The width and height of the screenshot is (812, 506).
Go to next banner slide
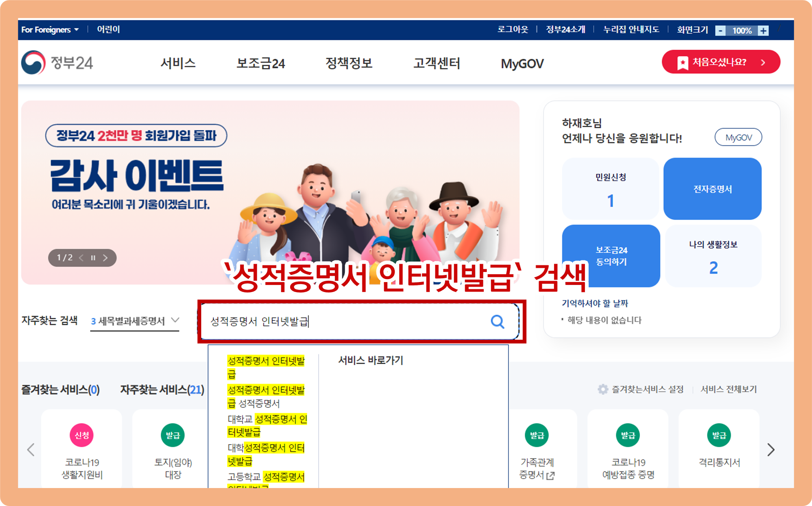(106, 258)
